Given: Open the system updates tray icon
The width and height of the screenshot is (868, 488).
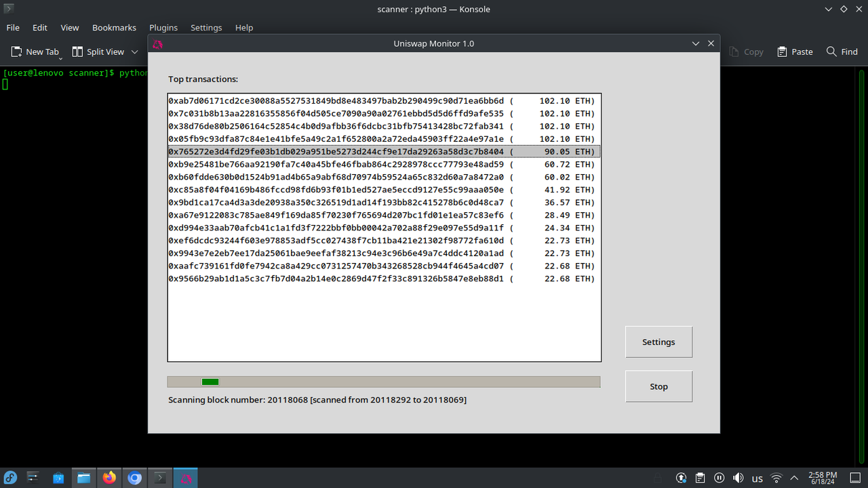Looking at the screenshot, I should coord(682,478).
